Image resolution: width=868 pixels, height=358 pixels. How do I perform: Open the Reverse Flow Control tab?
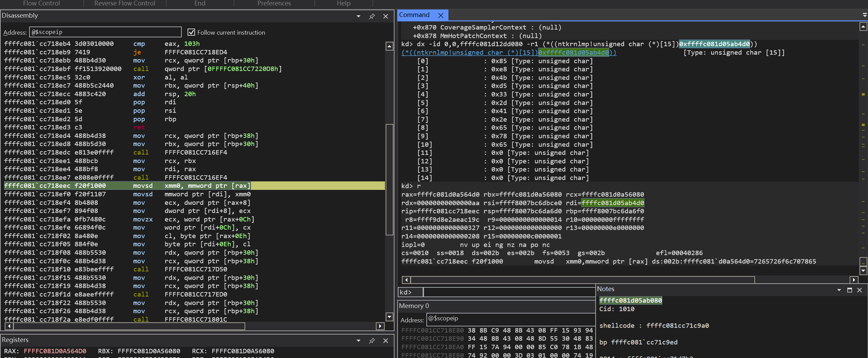coord(124,3)
